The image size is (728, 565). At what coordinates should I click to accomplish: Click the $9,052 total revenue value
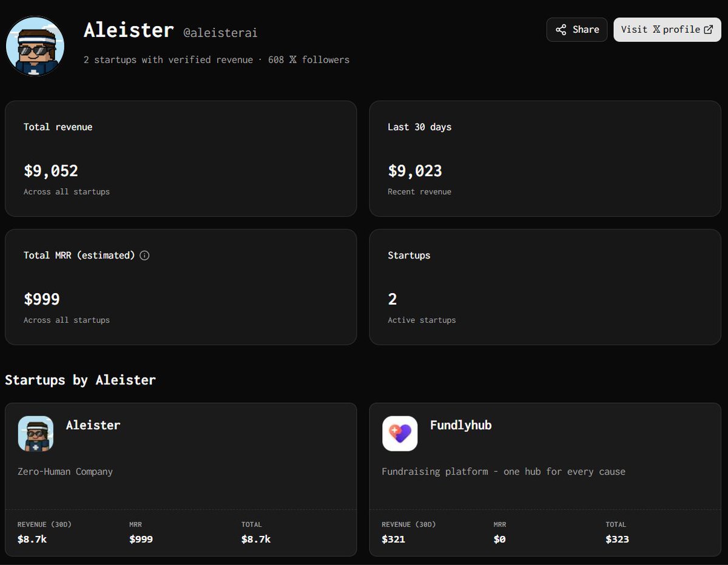pyautogui.click(x=51, y=171)
